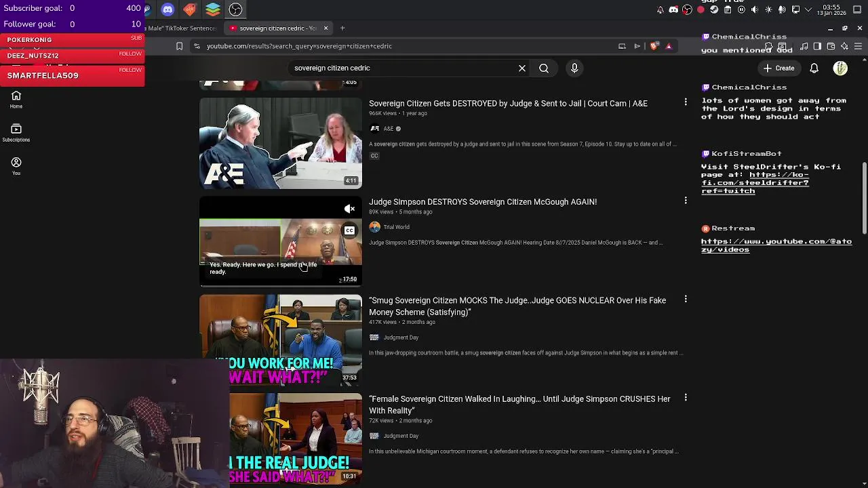The height and width of the screenshot is (488, 868).
Task: Expand the hidden system tray arrow
Action: pos(808,9)
